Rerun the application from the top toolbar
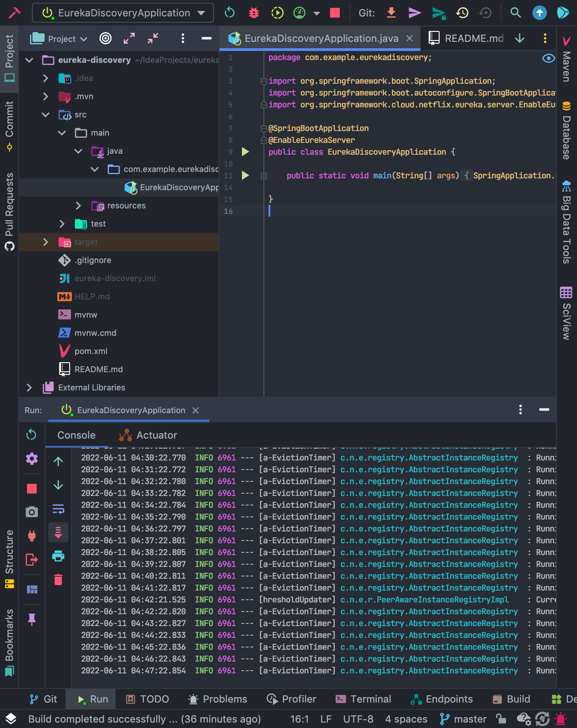Image resolution: width=577 pixels, height=728 pixels. pos(230,13)
